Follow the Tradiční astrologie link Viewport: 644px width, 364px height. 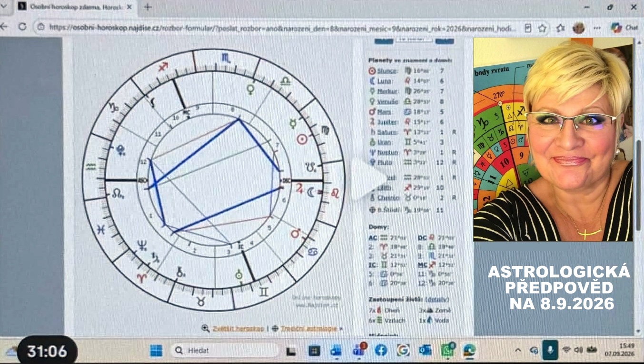pyautogui.click(x=309, y=328)
